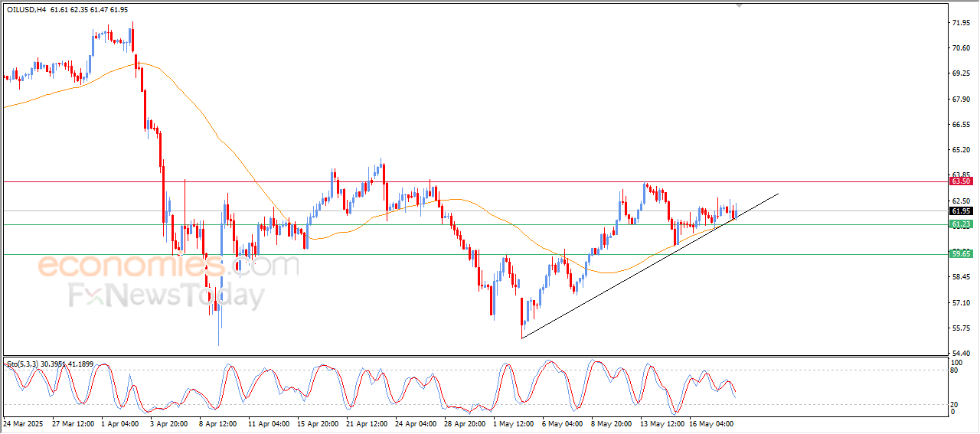Click the 67.90 price axis label
Screen dimensions: 980x434
tap(961, 99)
